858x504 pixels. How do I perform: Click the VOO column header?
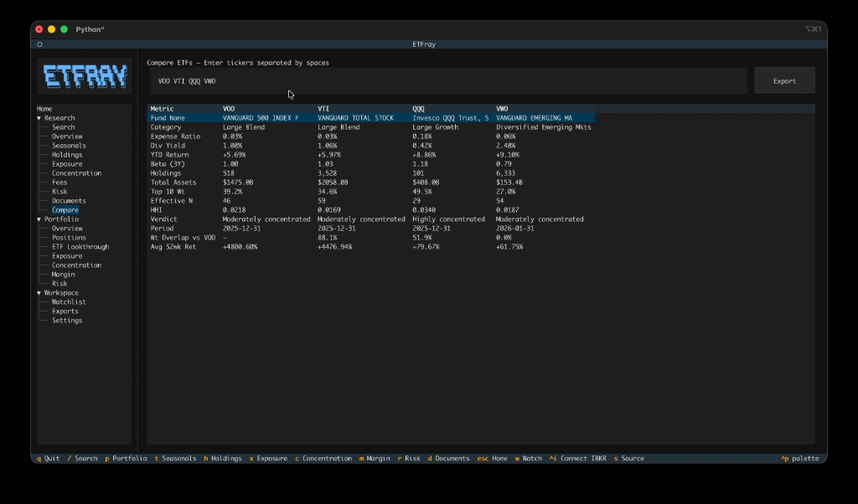tap(229, 109)
